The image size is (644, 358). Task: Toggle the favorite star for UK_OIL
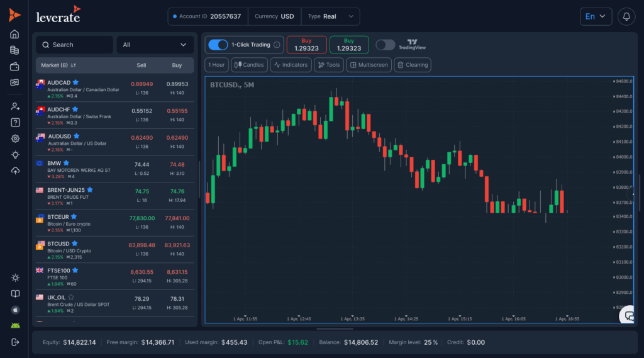(71, 297)
